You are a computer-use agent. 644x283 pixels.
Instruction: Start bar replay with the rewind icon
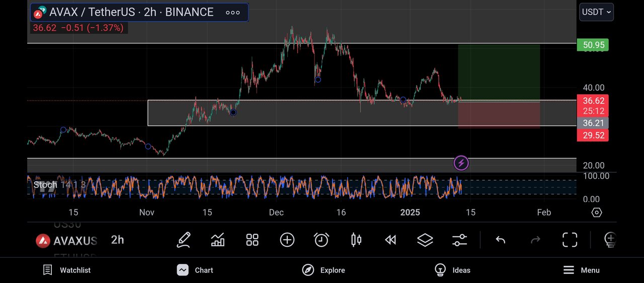(x=390, y=240)
